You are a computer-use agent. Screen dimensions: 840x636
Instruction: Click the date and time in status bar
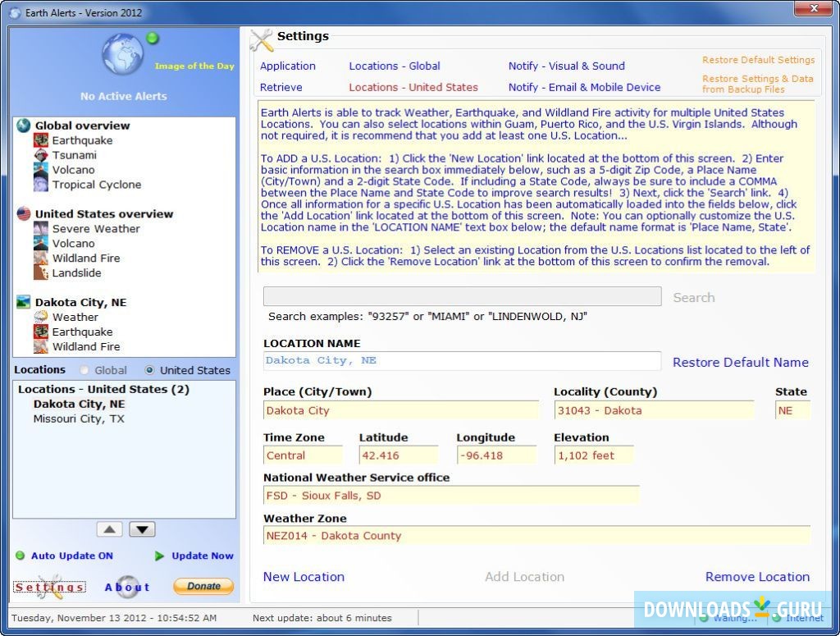click(114, 618)
